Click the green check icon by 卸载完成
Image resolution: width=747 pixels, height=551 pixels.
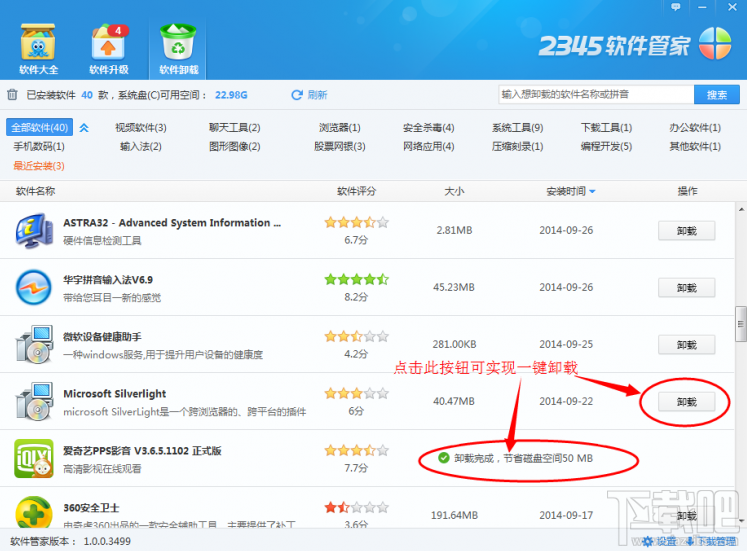point(444,458)
